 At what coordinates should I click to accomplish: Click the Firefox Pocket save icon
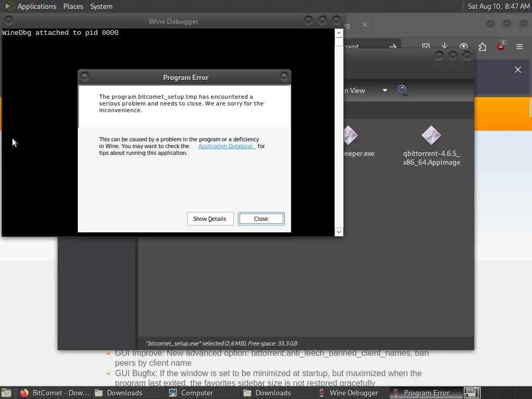click(x=426, y=46)
